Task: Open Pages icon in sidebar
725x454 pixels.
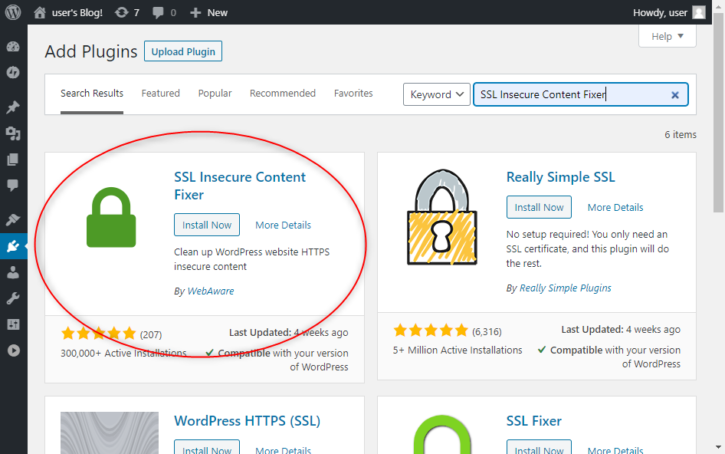Action: pos(13,160)
